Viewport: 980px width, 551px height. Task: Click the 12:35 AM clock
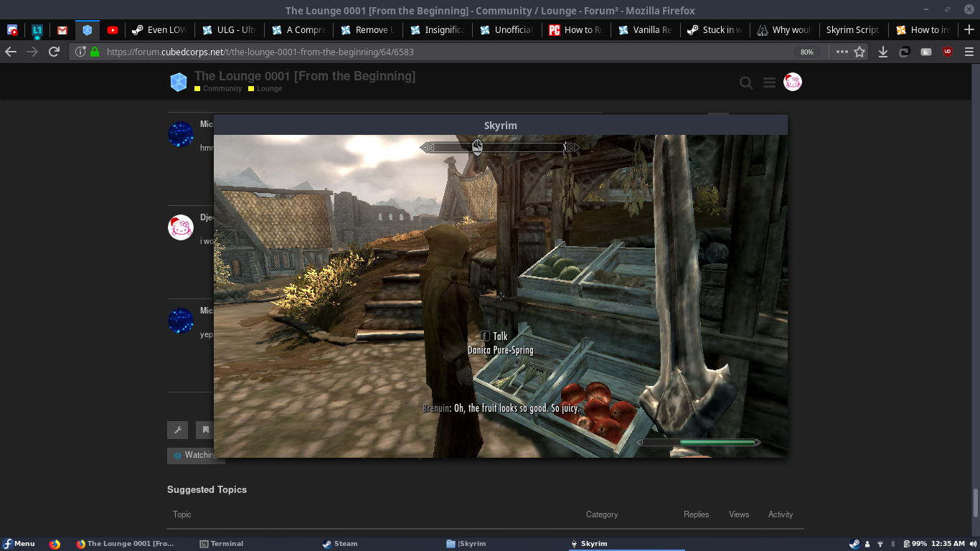948,544
